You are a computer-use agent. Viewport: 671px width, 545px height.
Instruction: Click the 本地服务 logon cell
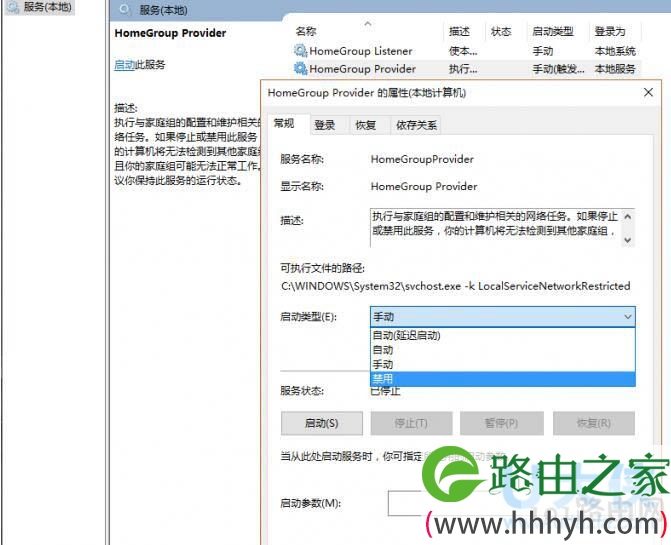coord(615,68)
